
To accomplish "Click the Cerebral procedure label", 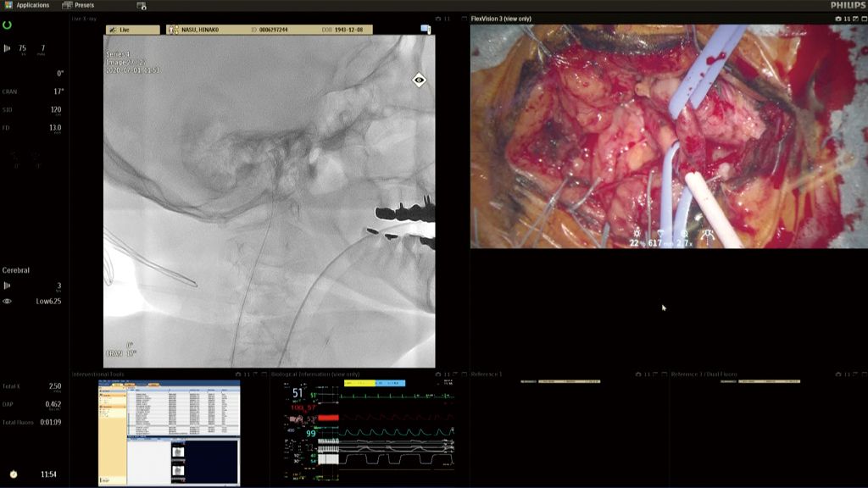I will click(15, 270).
